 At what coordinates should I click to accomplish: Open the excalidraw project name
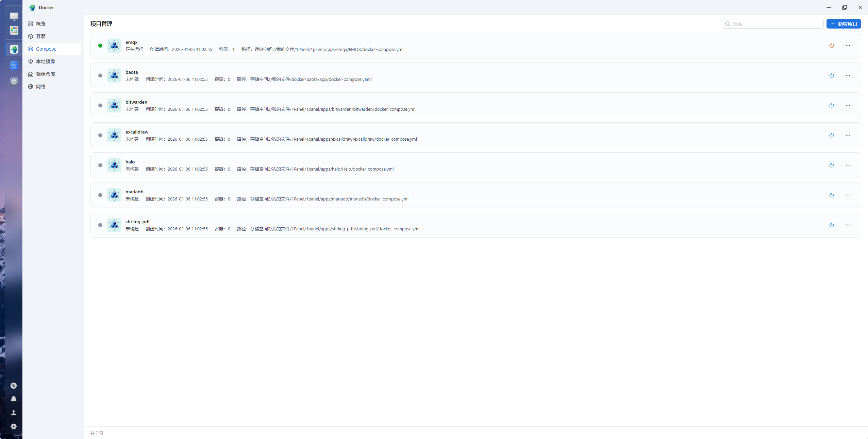(137, 132)
